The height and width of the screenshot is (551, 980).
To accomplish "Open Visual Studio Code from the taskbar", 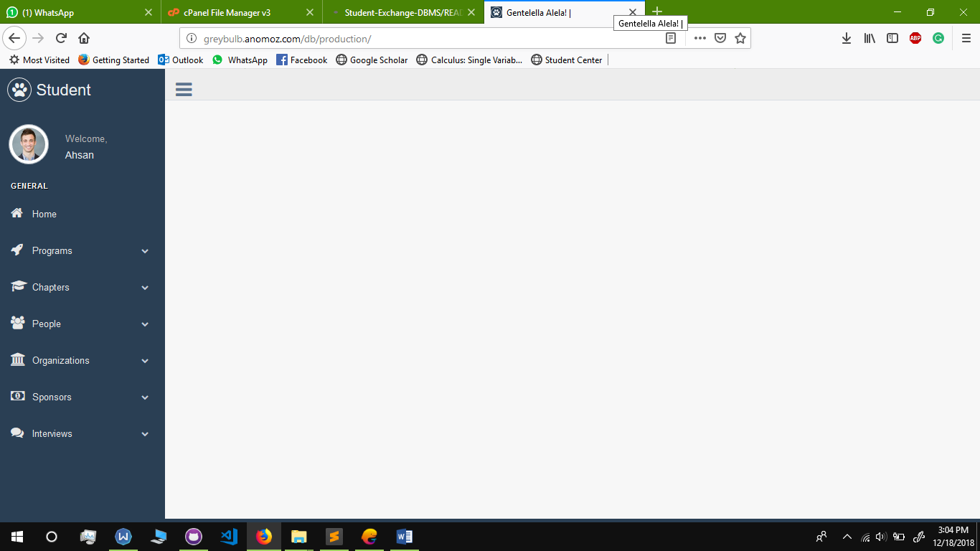I will tap(229, 537).
